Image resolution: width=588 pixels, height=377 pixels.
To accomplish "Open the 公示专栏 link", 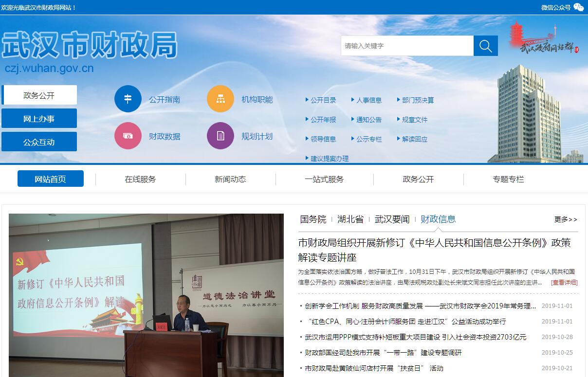I will [369, 139].
